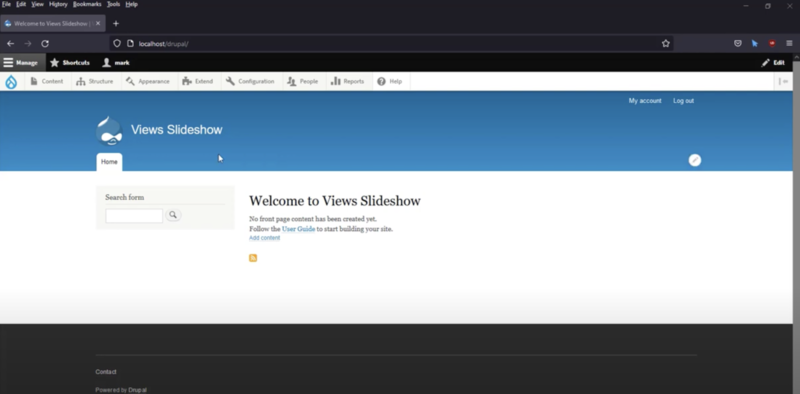Open the Help admin page

pyautogui.click(x=390, y=82)
